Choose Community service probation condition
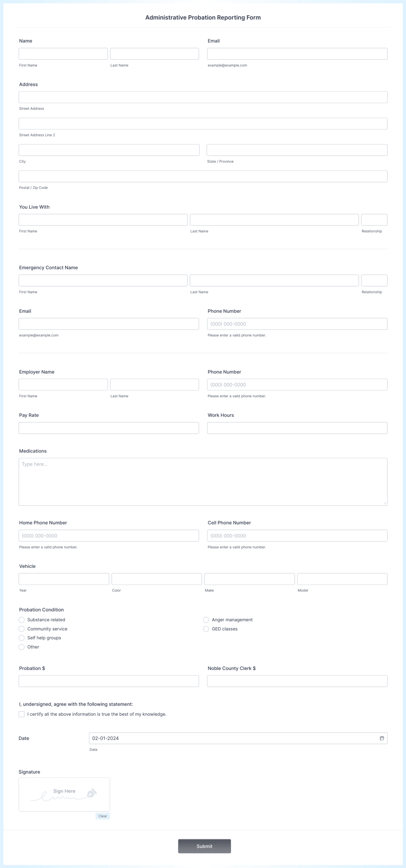Viewport: 406px width, 868px height. pyautogui.click(x=22, y=629)
